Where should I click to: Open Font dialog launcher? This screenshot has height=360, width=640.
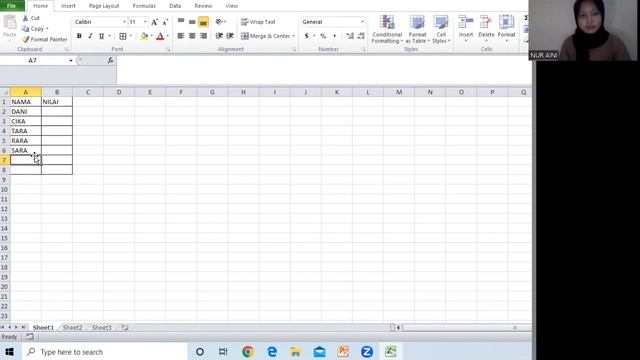tap(168, 49)
